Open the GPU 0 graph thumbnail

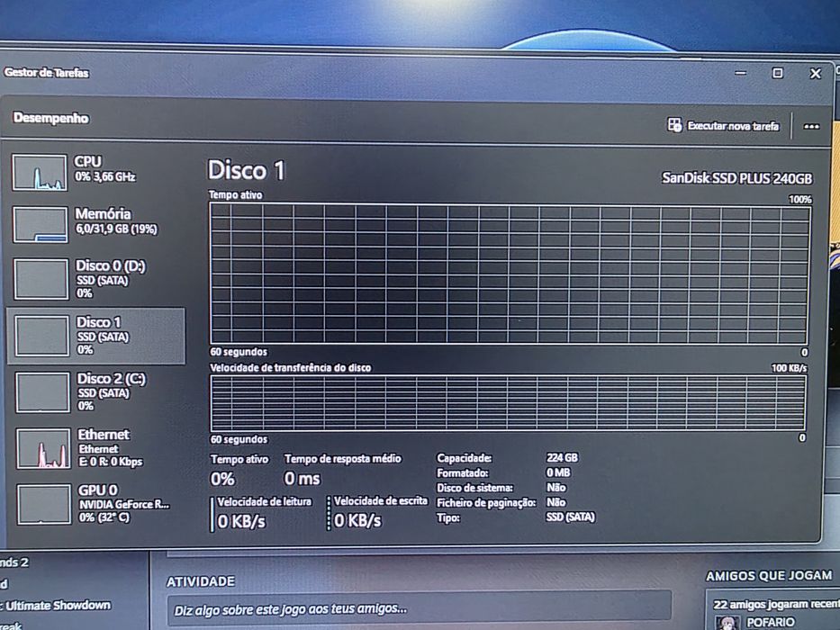44,504
